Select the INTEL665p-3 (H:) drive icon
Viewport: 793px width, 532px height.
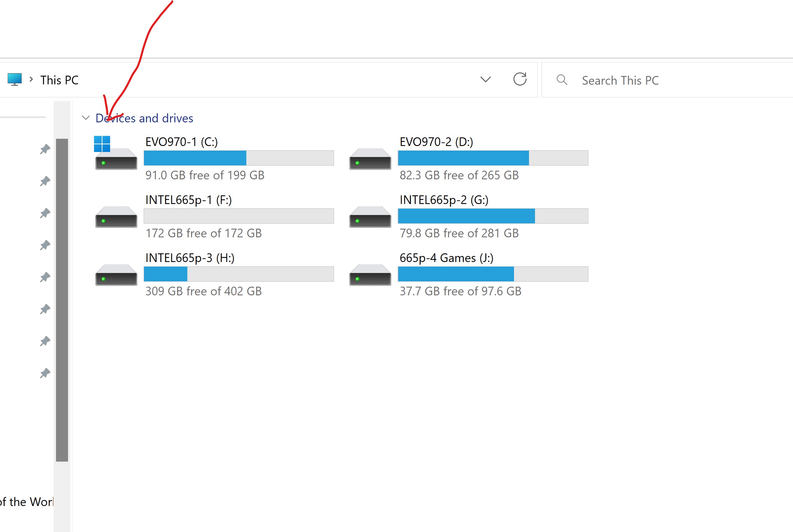116,275
